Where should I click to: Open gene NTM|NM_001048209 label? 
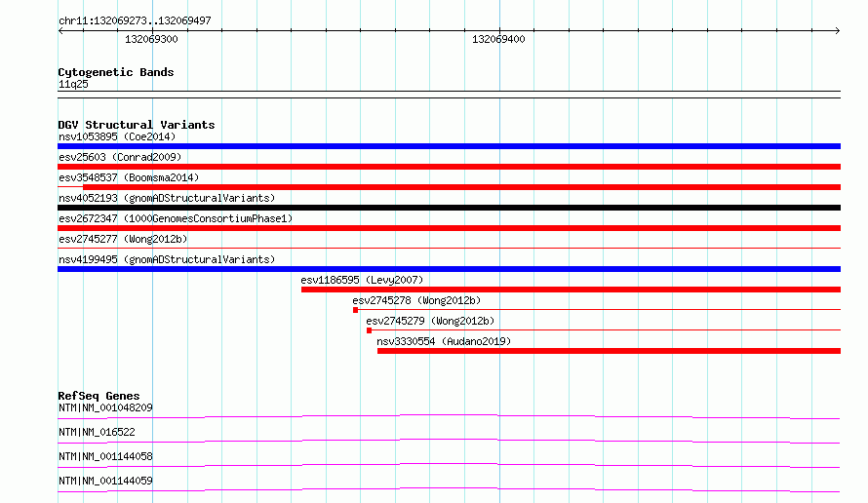tap(105, 407)
